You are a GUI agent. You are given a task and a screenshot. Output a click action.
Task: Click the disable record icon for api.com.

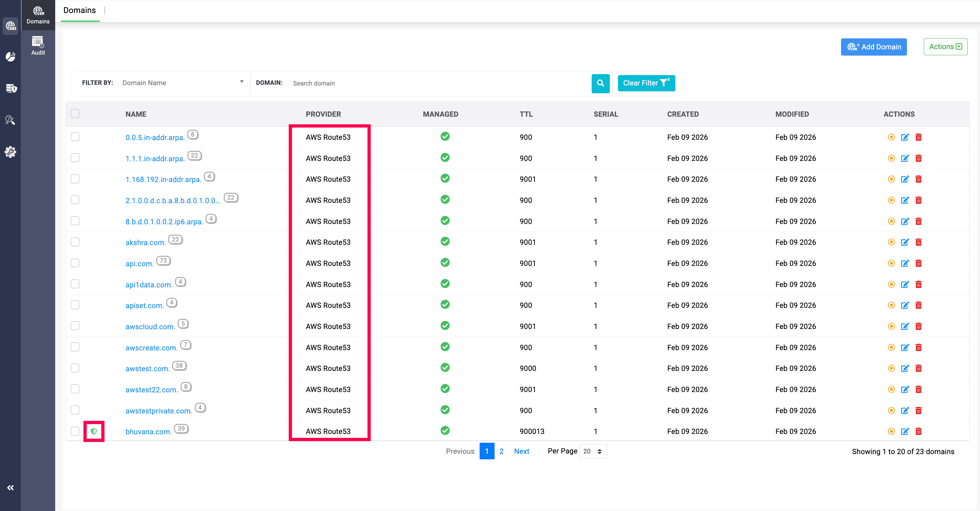click(891, 263)
